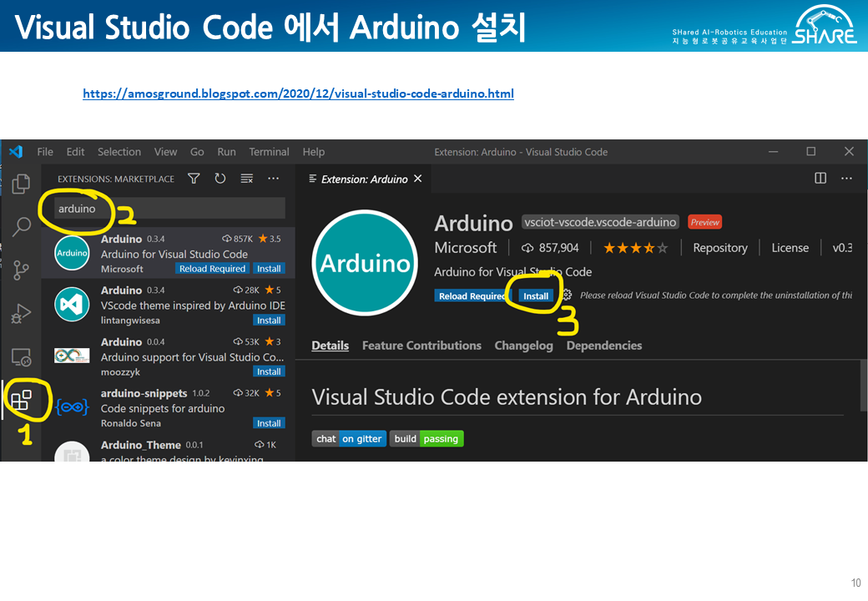Screen dimensions: 868x601
Task: Click the Microsoft publisher link
Action: 466,248
